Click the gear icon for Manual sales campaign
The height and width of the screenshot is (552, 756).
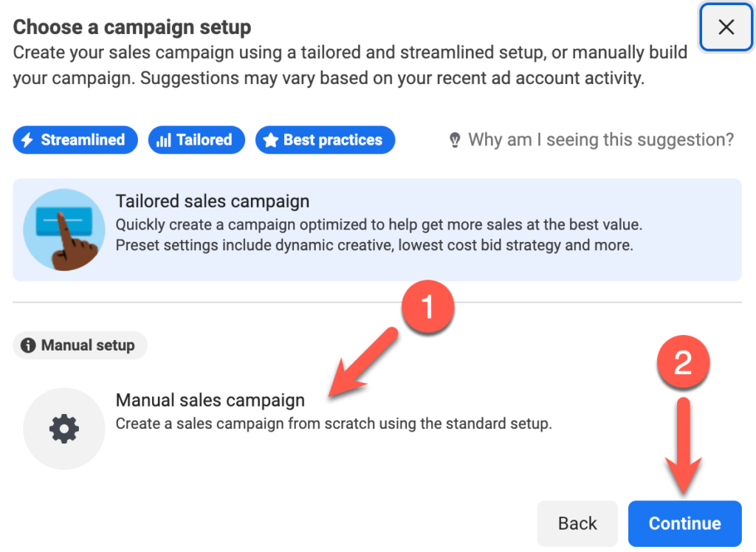(64, 429)
